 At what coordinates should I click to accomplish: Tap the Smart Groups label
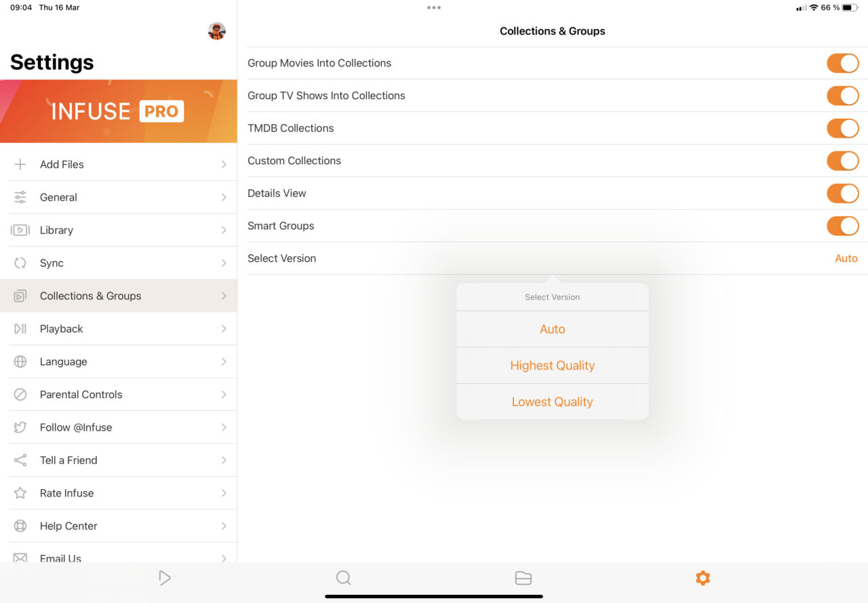click(x=281, y=226)
